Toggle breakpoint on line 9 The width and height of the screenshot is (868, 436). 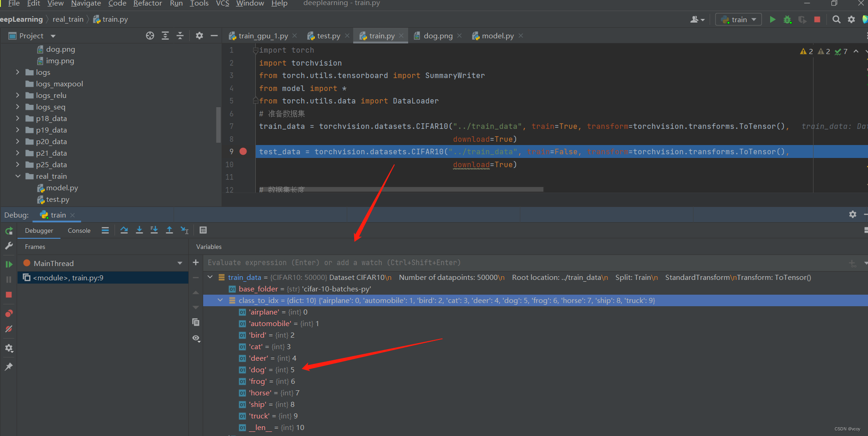click(243, 151)
